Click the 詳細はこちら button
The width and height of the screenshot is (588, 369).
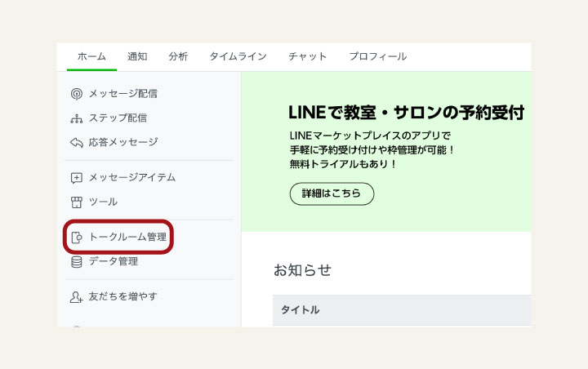pyautogui.click(x=332, y=193)
